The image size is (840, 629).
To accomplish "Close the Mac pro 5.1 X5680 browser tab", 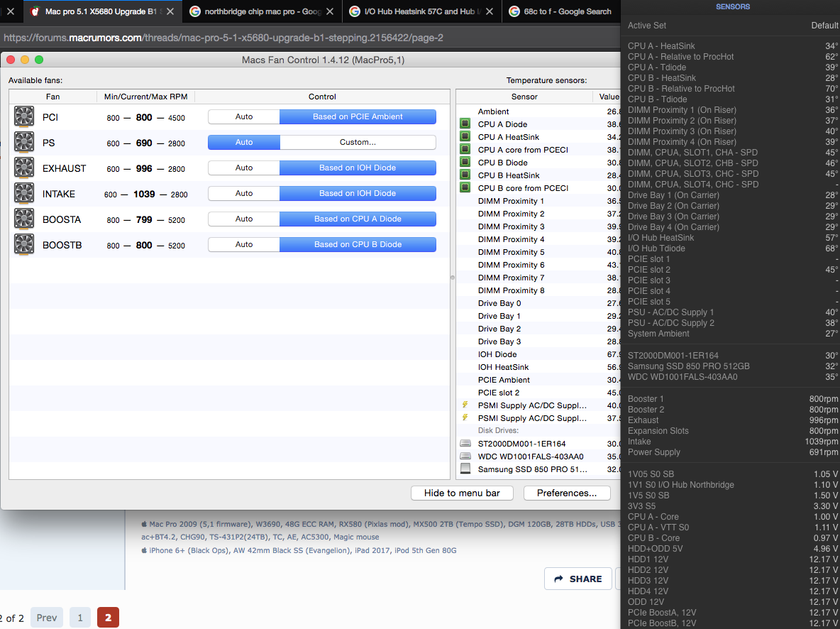I will coord(170,11).
